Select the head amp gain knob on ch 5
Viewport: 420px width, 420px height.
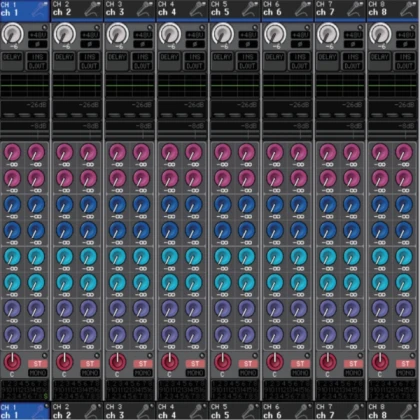(223, 34)
